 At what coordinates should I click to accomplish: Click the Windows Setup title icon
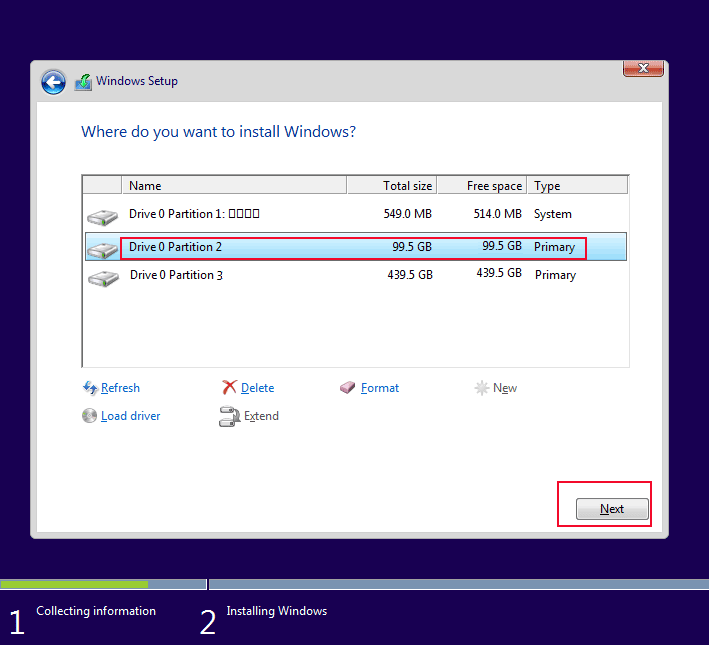coord(83,82)
